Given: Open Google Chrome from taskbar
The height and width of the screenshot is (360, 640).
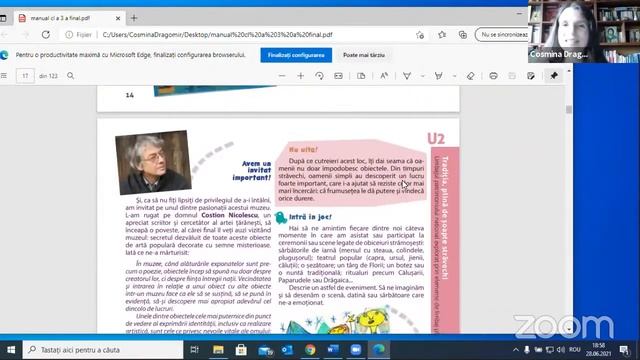Looking at the screenshot, I should point(310,350).
